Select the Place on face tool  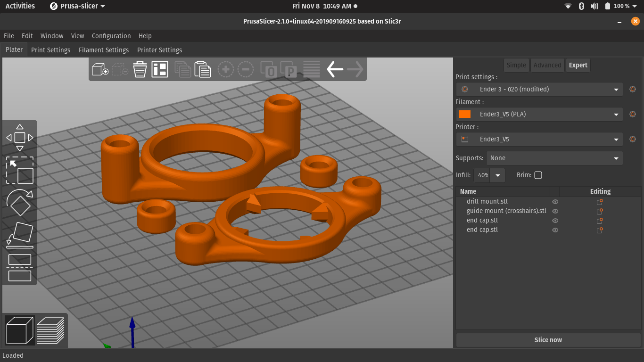coord(20,235)
